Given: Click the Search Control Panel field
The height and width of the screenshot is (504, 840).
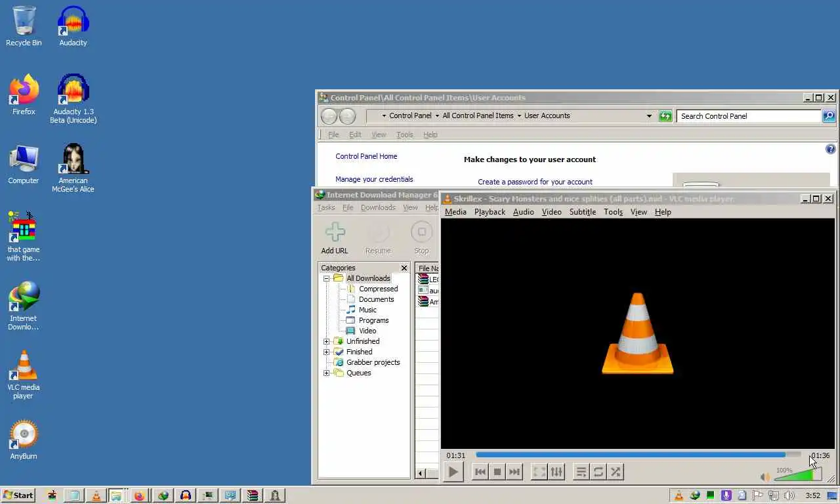Looking at the screenshot, I should coord(749,116).
